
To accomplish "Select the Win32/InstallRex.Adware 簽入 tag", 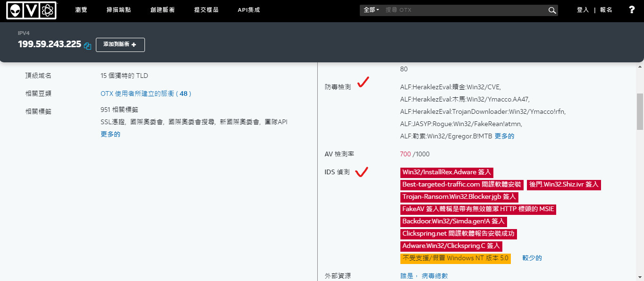I will coord(447,172).
